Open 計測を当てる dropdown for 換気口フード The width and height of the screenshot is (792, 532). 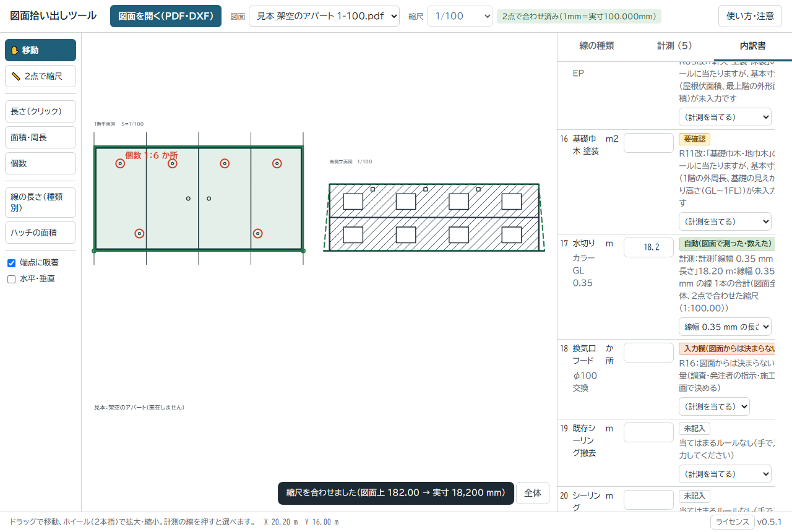[x=714, y=406]
